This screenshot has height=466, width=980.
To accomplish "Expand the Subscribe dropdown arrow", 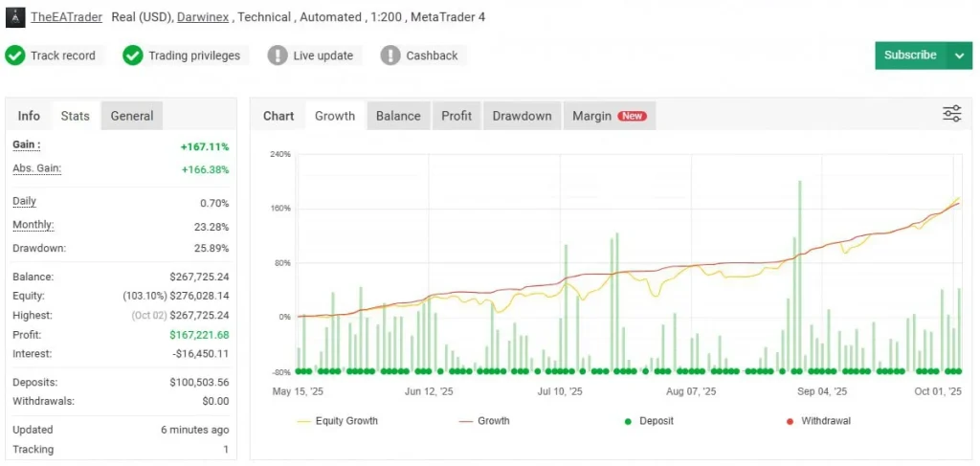I will (x=959, y=55).
